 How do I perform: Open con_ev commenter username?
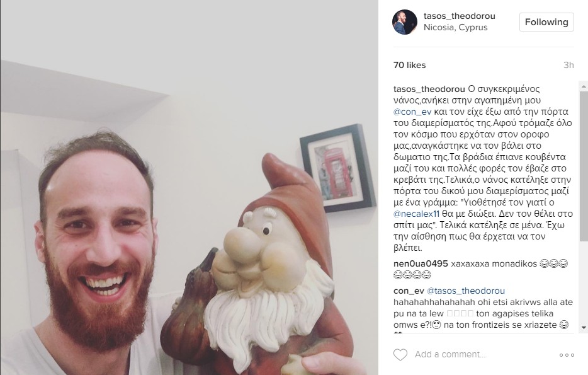click(x=409, y=291)
